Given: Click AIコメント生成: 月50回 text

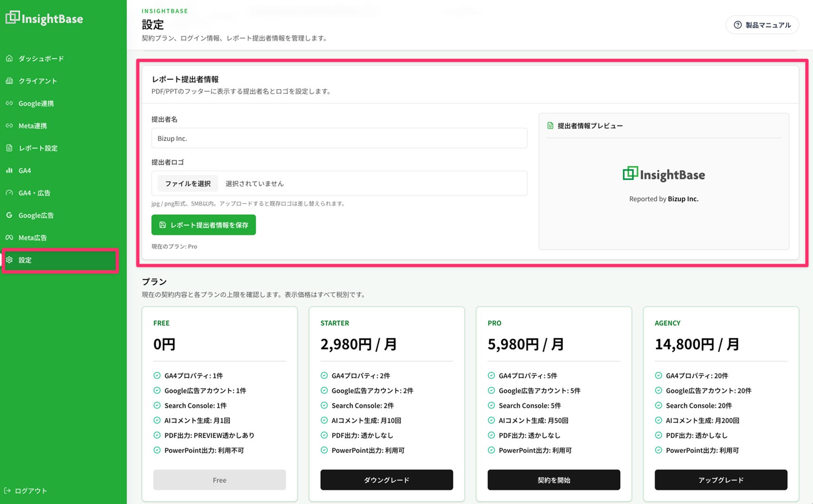Looking at the screenshot, I should [533, 420].
